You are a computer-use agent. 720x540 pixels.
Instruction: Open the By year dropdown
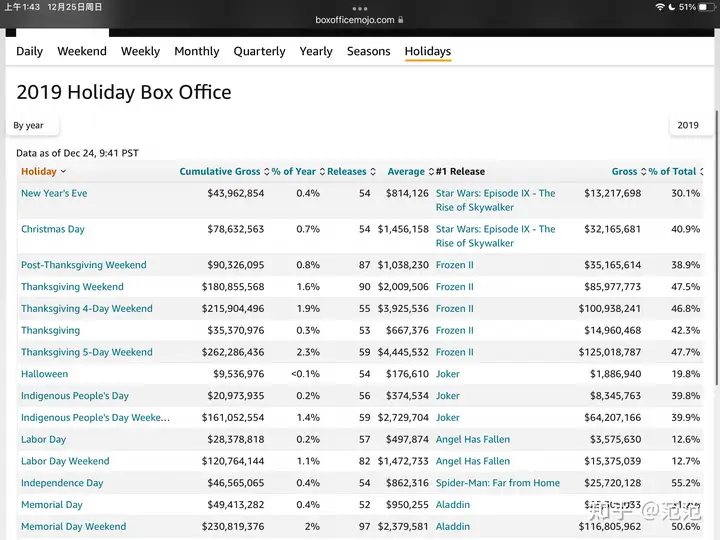click(x=33, y=125)
